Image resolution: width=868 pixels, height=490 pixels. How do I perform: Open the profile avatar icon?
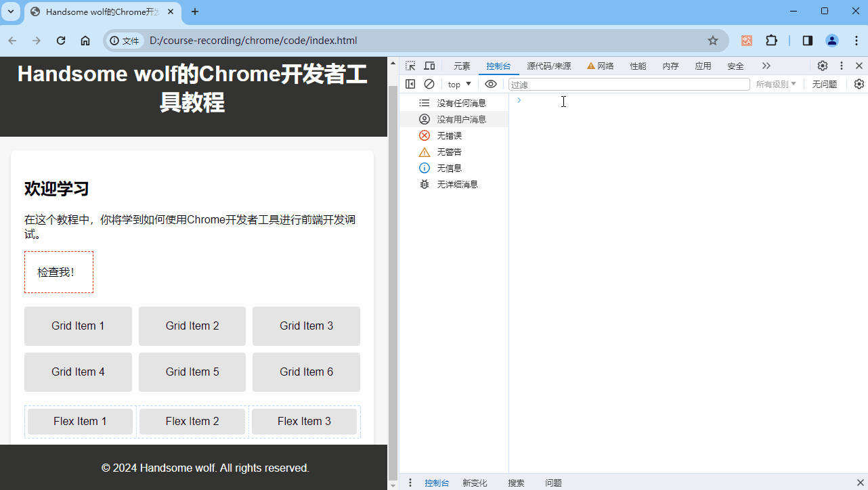point(832,41)
